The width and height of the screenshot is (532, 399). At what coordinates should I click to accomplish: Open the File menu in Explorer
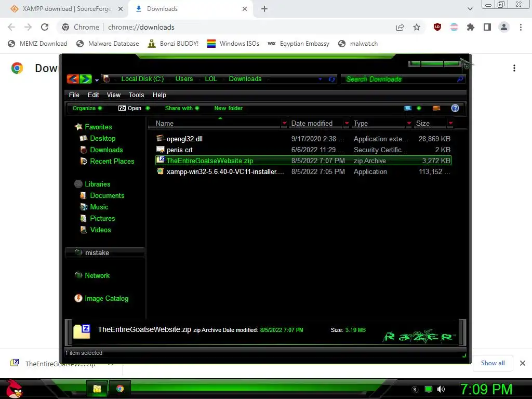pos(74,95)
